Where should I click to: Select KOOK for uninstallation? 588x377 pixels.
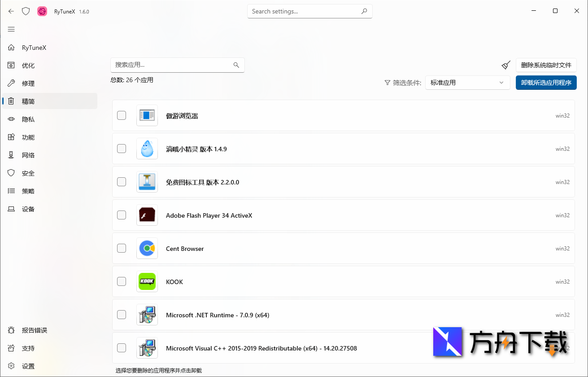coord(122,281)
